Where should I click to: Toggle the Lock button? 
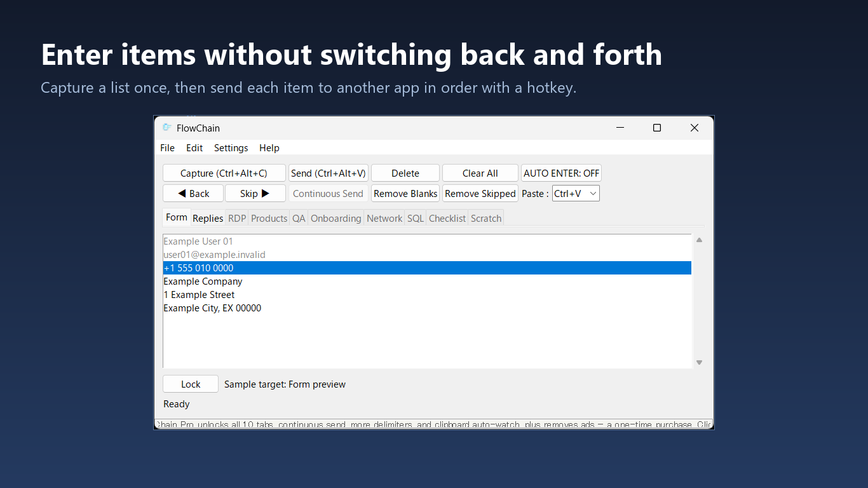tap(191, 384)
